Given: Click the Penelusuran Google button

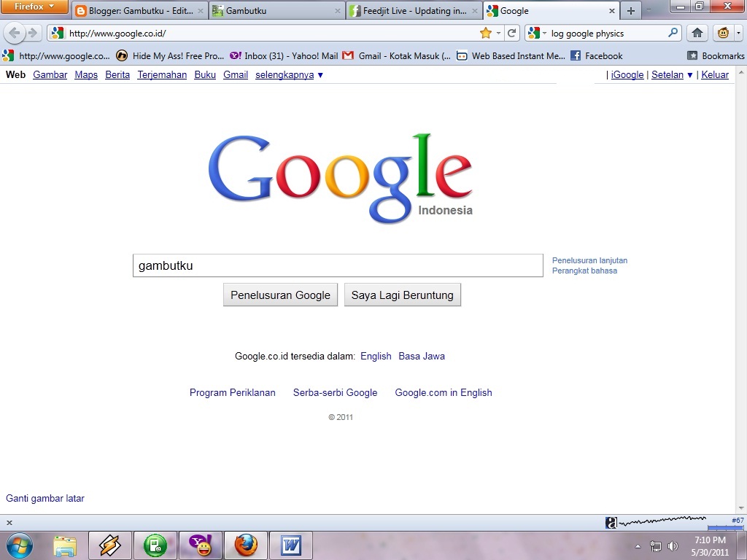Looking at the screenshot, I should click(x=280, y=295).
